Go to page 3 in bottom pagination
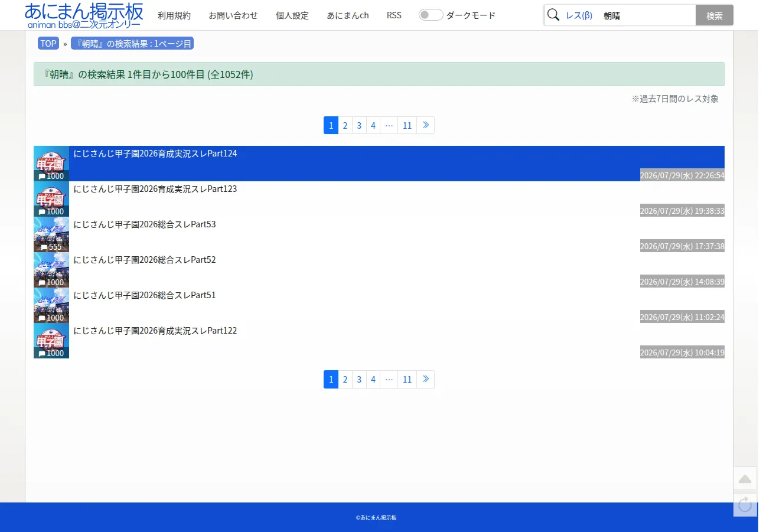763x532 pixels. click(x=359, y=379)
